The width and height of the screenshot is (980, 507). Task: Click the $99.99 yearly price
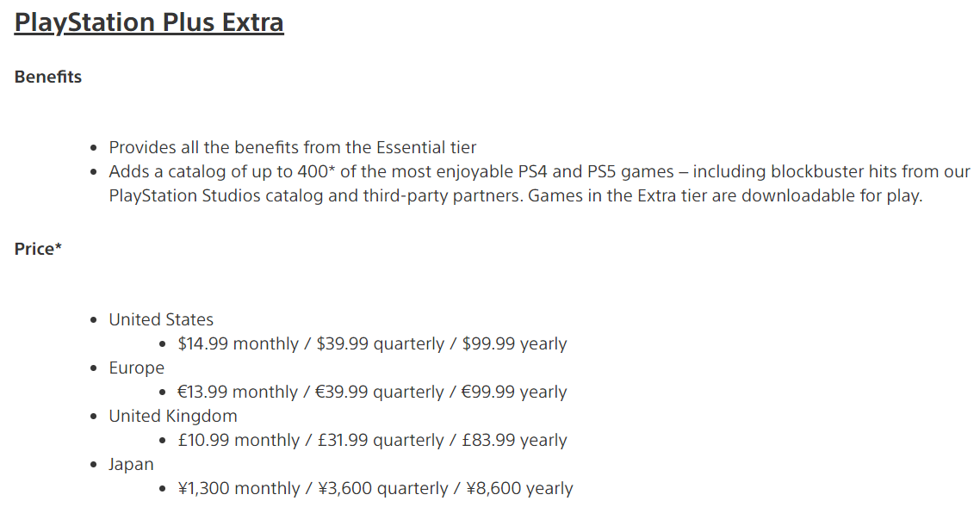coord(514,343)
